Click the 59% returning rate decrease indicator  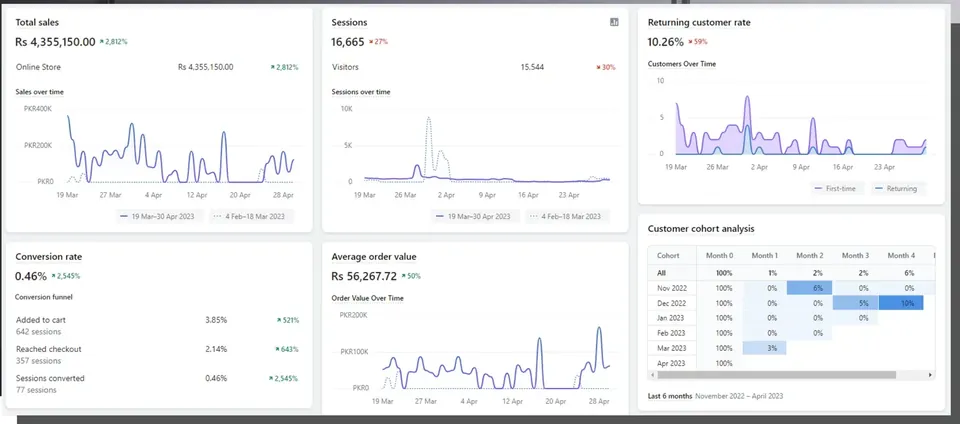tap(697, 42)
